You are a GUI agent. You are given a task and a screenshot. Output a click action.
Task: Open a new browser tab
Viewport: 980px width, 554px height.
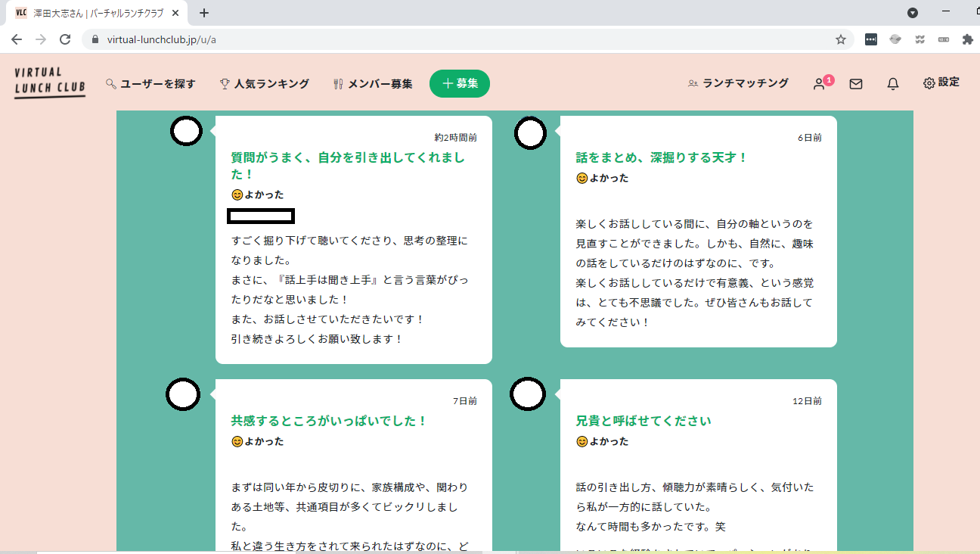(204, 13)
